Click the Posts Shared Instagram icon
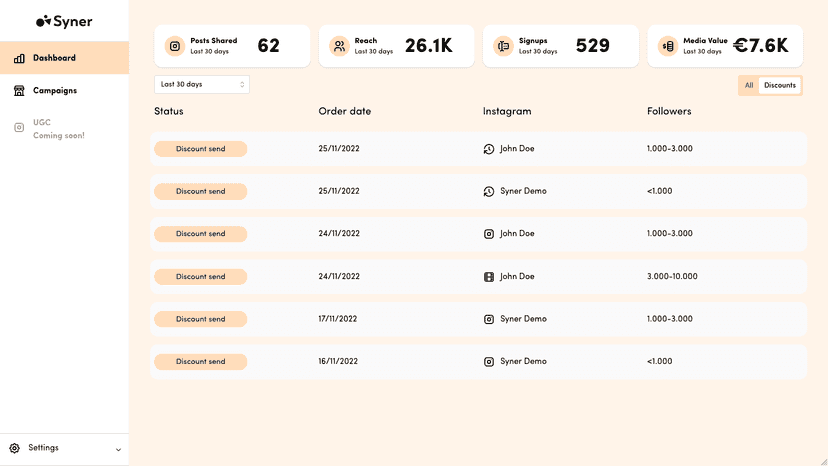 coord(175,46)
